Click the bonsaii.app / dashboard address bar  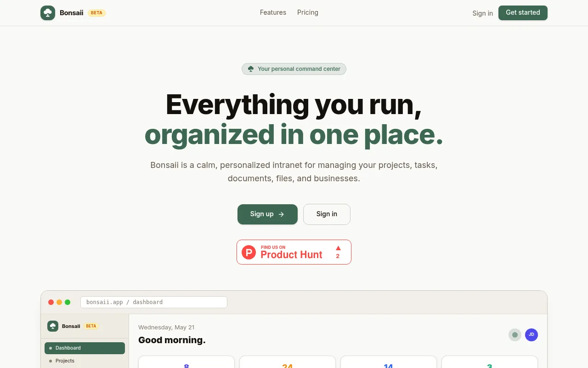(x=154, y=302)
